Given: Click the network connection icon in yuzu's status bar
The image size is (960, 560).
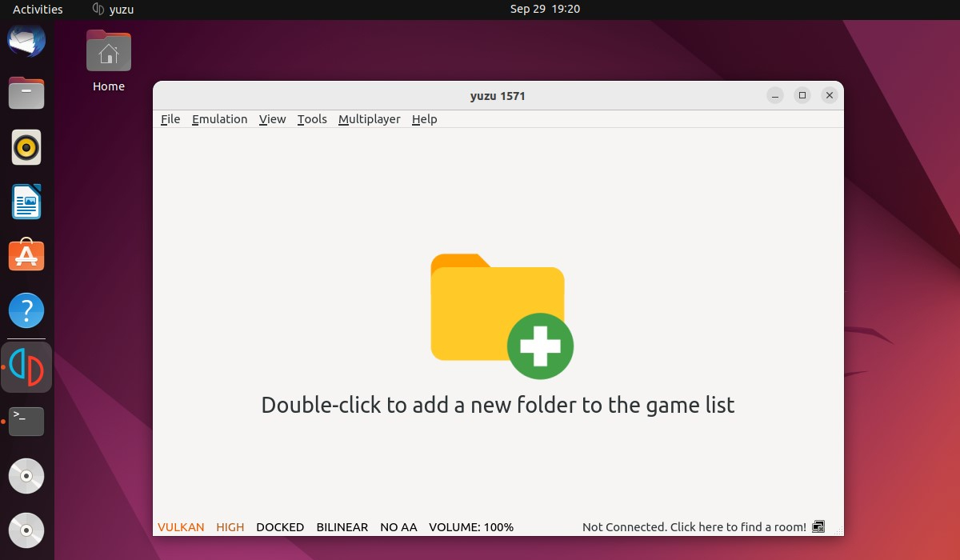Looking at the screenshot, I should (x=818, y=526).
